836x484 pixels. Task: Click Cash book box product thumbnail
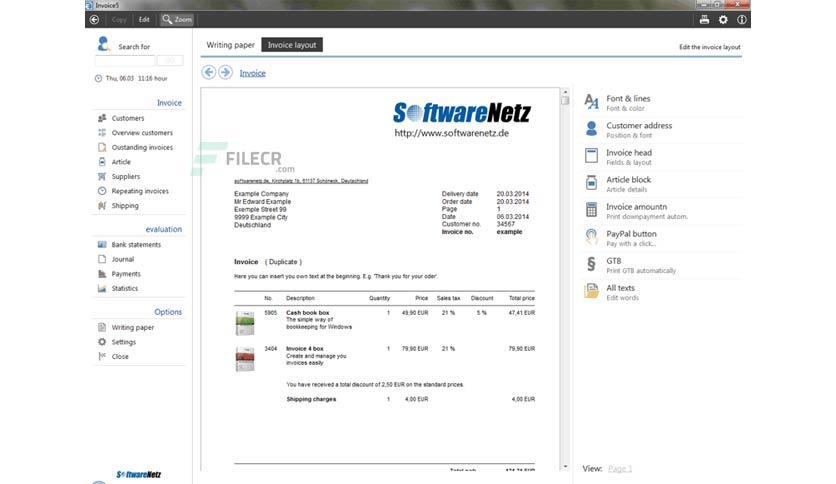pyautogui.click(x=245, y=322)
